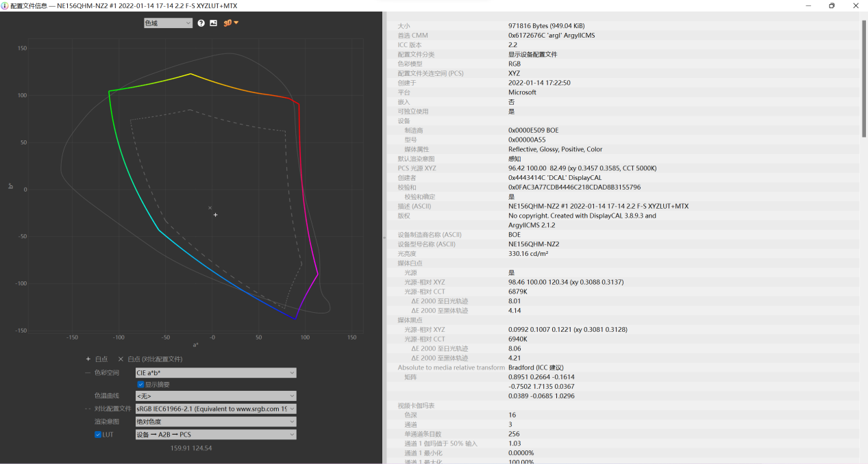Click the help question mark icon

click(x=201, y=23)
